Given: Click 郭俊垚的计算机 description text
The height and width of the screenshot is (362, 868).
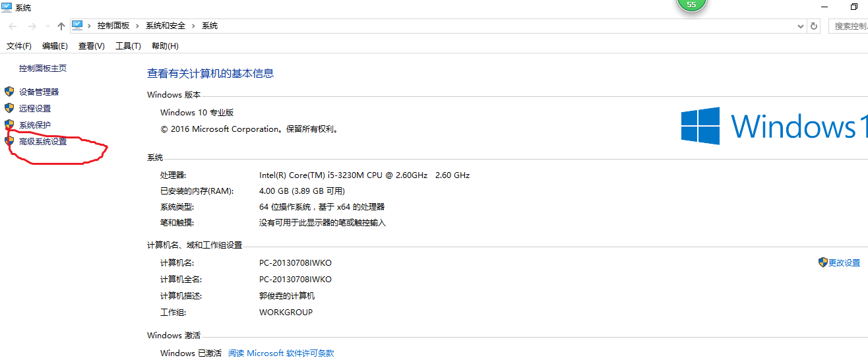Looking at the screenshot, I should coord(287,295).
